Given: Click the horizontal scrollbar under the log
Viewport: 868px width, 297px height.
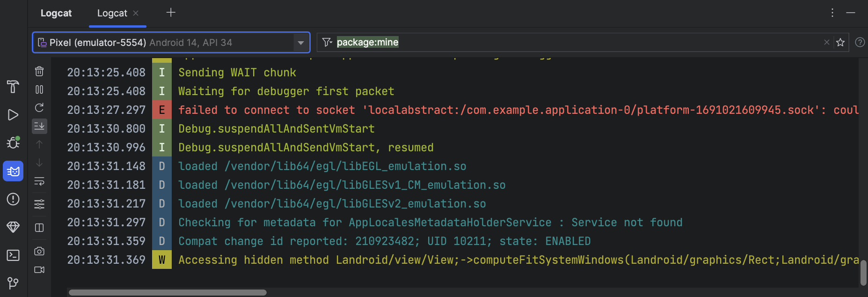Looking at the screenshot, I should pyautogui.click(x=168, y=293).
